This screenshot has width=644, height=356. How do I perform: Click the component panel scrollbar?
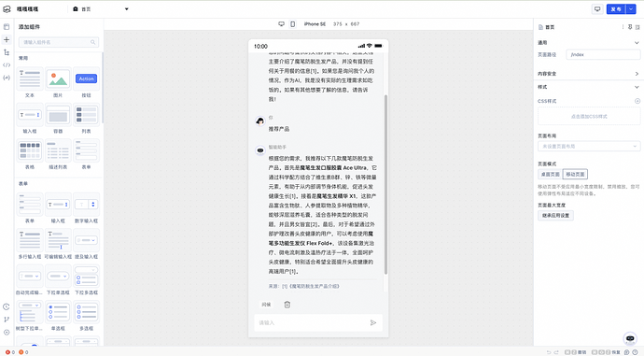[103, 88]
